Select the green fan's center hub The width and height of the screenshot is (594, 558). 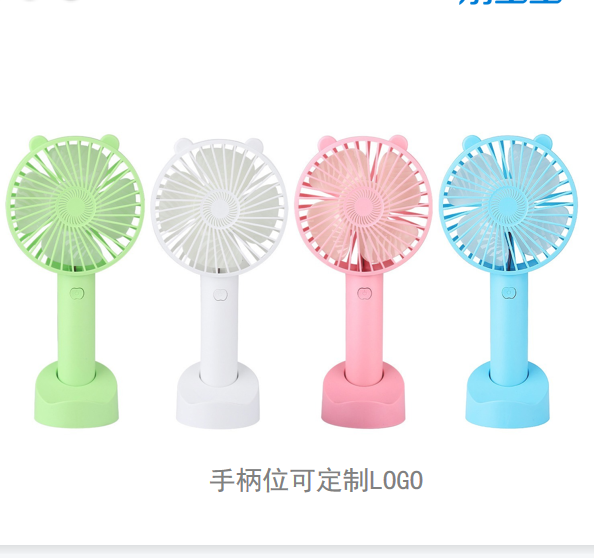click(x=75, y=206)
